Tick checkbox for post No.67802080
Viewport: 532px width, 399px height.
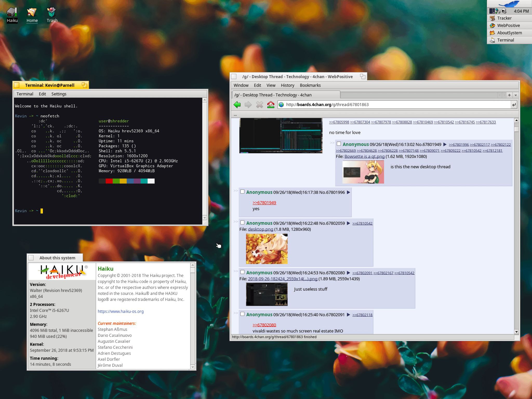pyautogui.click(x=242, y=272)
